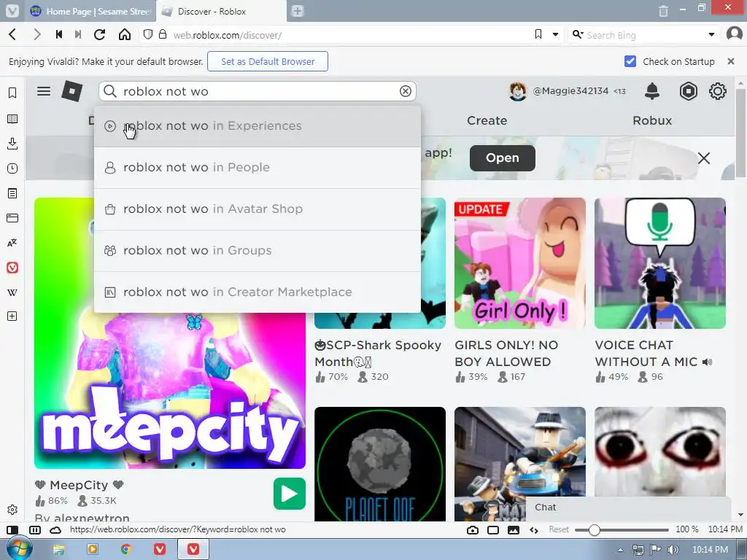
Task: Search roblox not wo in People
Action: (258, 168)
